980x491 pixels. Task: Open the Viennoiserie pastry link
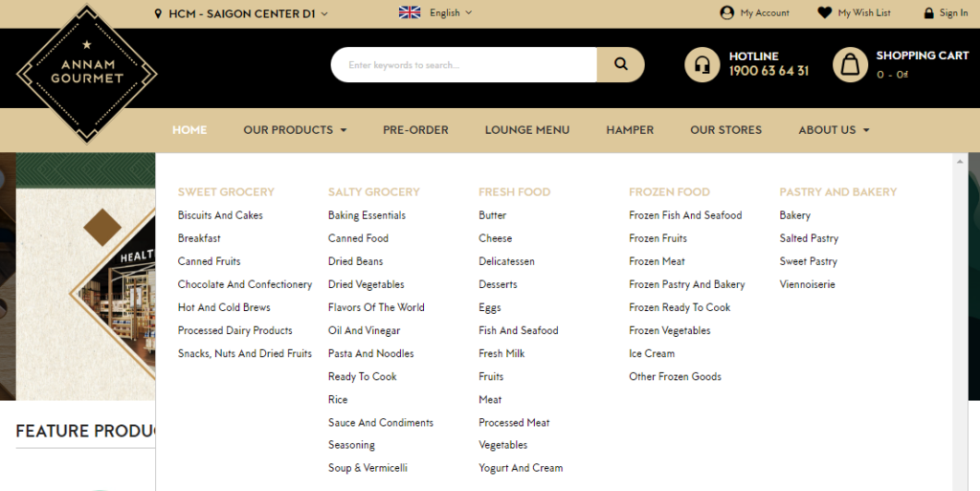pyautogui.click(x=807, y=284)
